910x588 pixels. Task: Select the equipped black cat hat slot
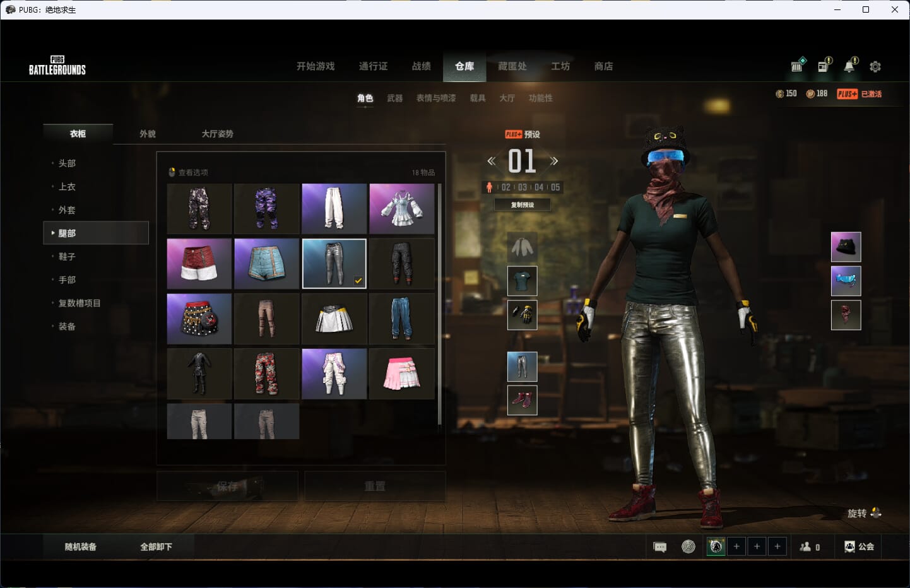[846, 247]
